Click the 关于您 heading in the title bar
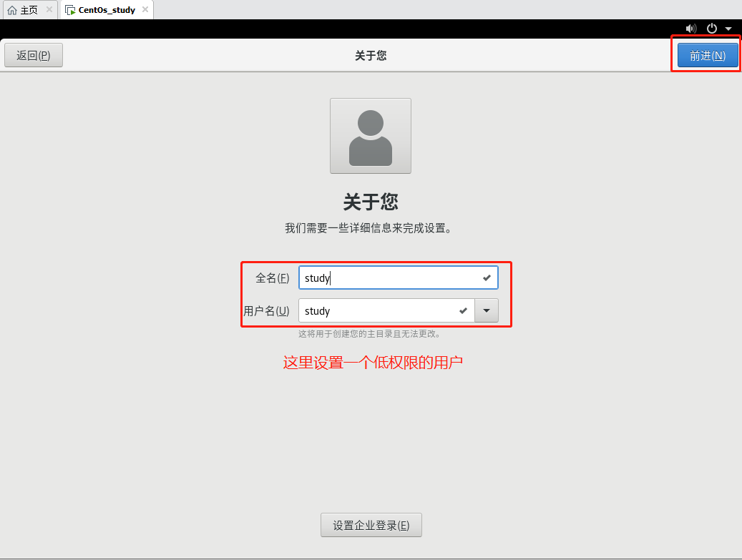 coord(371,55)
